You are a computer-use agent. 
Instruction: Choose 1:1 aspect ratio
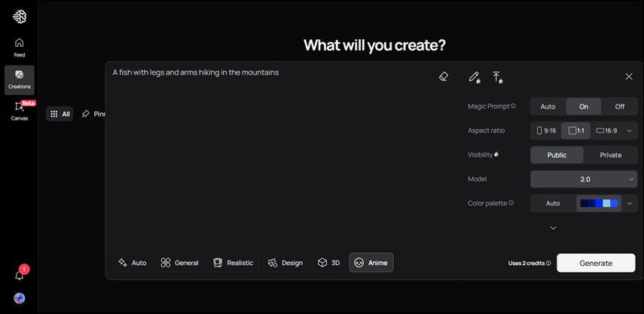(x=575, y=130)
